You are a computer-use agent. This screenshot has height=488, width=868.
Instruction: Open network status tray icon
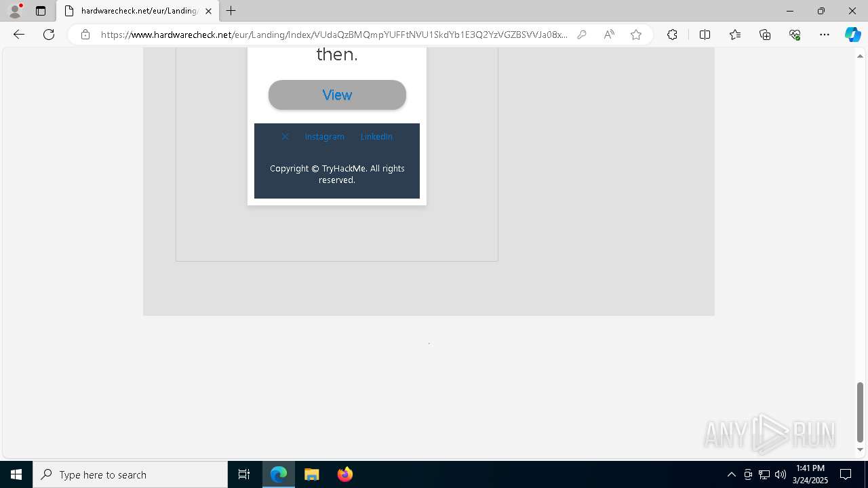(764, 474)
